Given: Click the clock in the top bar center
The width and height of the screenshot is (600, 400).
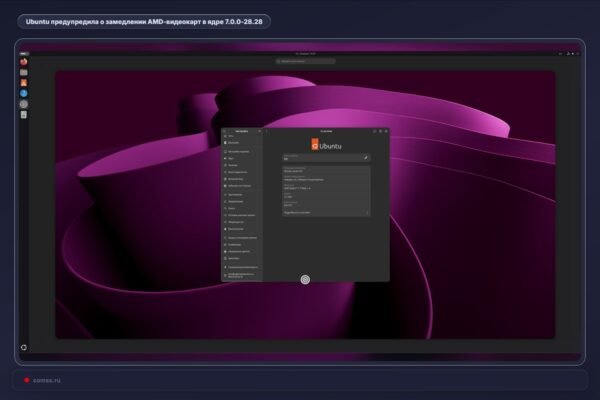Looking at the screenshot, I should click(x=305, y=54).
